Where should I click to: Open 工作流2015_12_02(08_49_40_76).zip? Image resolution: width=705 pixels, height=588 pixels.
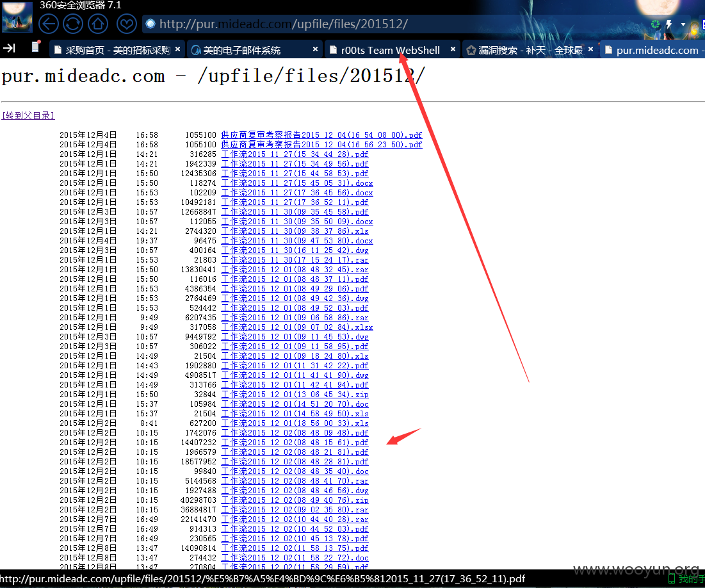click(x=295, y=500)
